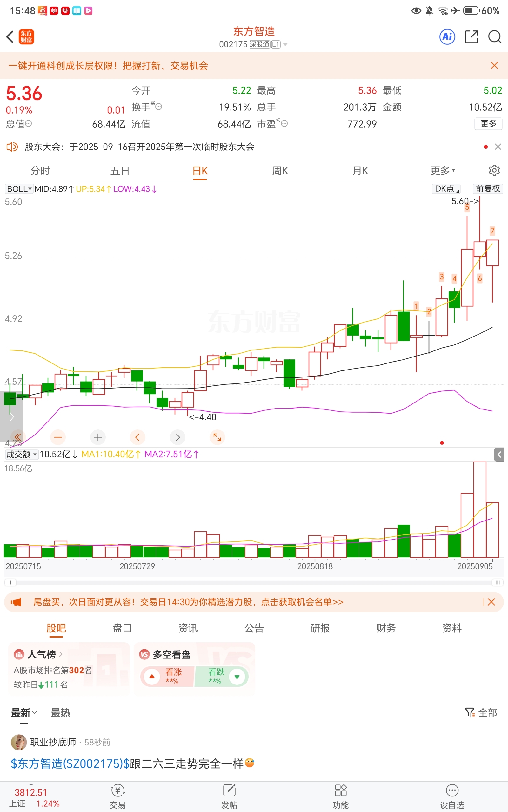Switch to the 资讯 tab

point(188,628)
